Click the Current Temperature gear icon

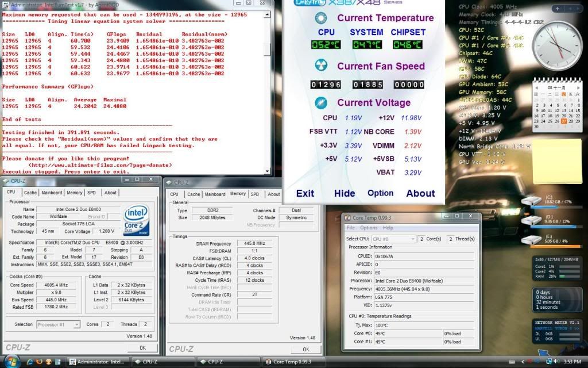(x=322, y=18)
